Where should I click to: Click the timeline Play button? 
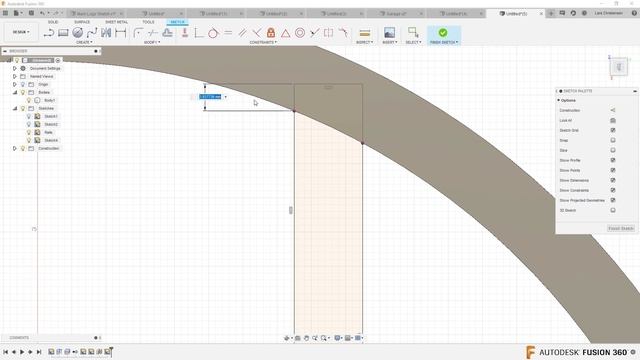click(x=22, y=352)
